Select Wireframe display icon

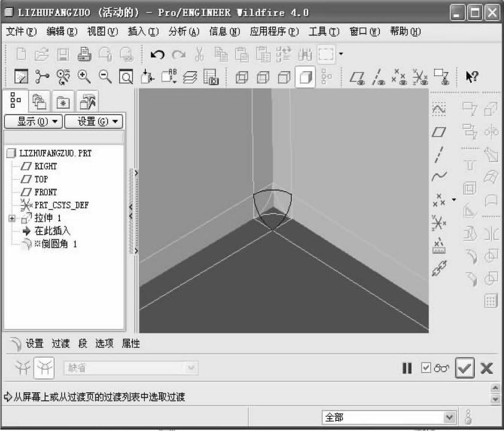pyautogui.click(x=242, y=77)
